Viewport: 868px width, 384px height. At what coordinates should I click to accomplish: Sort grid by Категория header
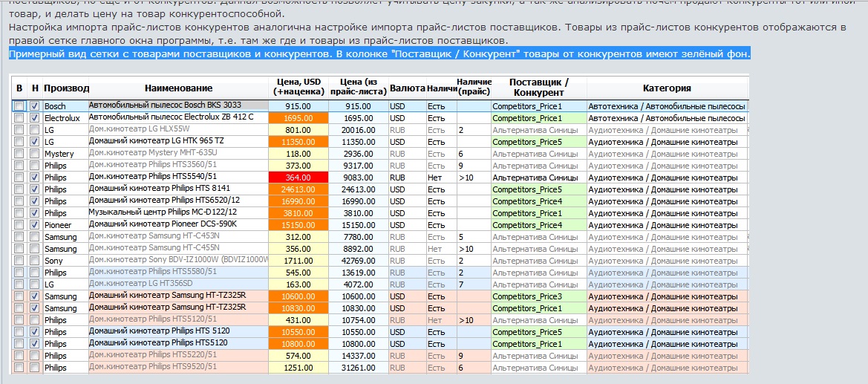(667, 88)
